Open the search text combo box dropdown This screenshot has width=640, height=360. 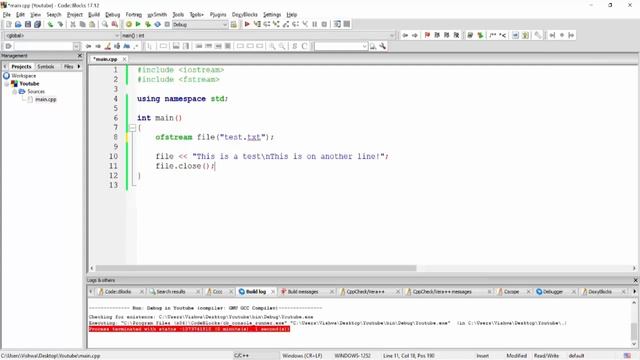click(364, 46)
